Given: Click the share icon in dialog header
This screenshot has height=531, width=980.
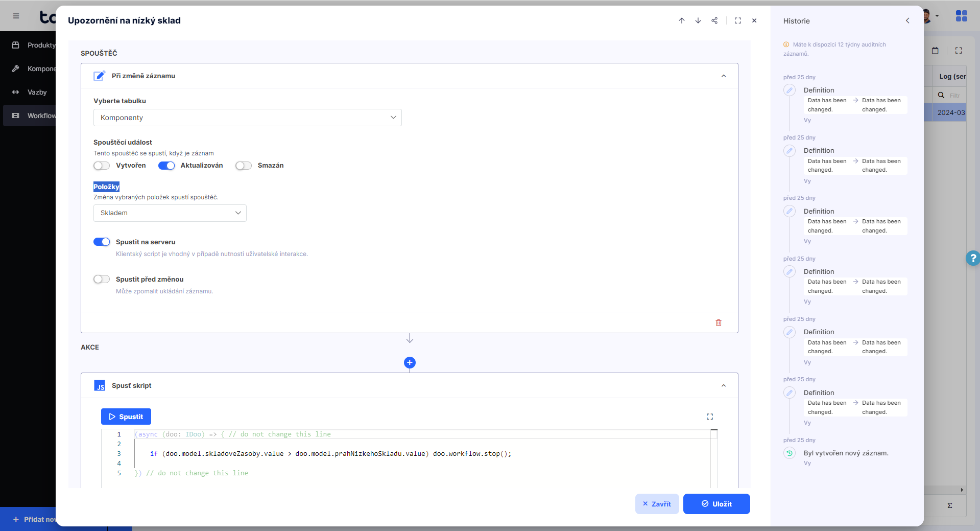Looking at the screenshot, I should pyautogui.click(x=714, y=20).
